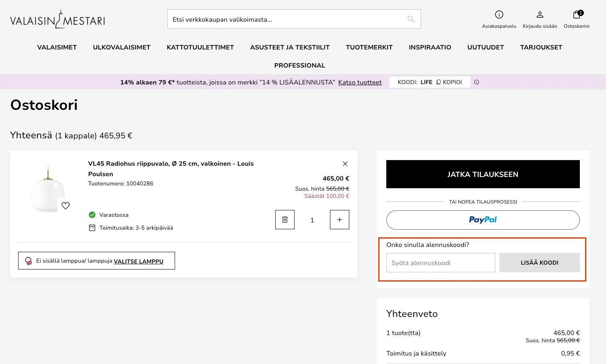Open the VALAISIMET menu
The width and height of the screenshot is (606, 364).
(57, 47)
